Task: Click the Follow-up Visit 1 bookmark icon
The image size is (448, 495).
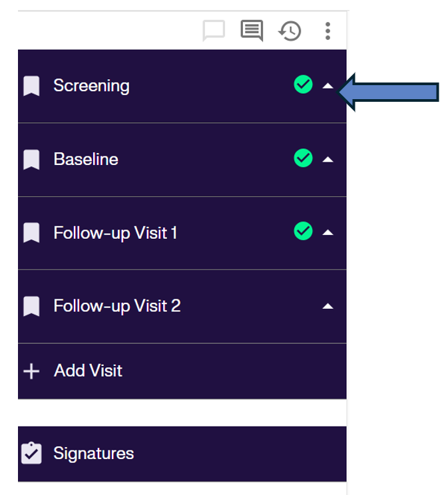Action: [31, 233]
